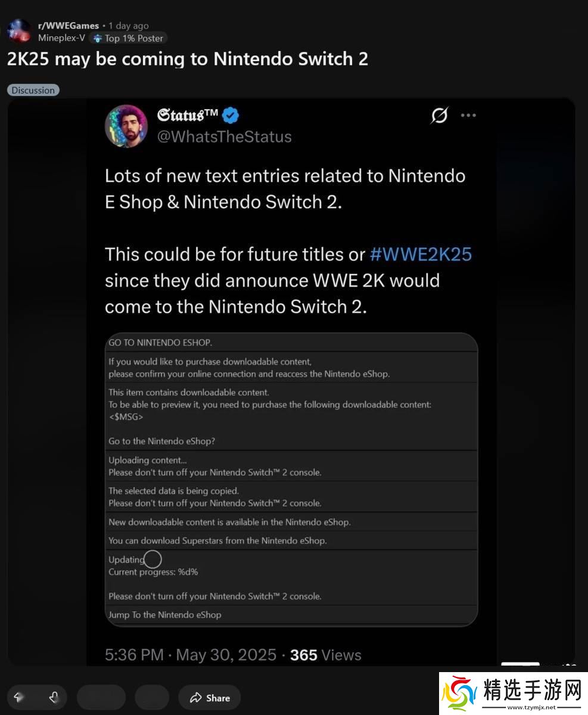
Task: Click the Share button
Action: coord(210,698)
